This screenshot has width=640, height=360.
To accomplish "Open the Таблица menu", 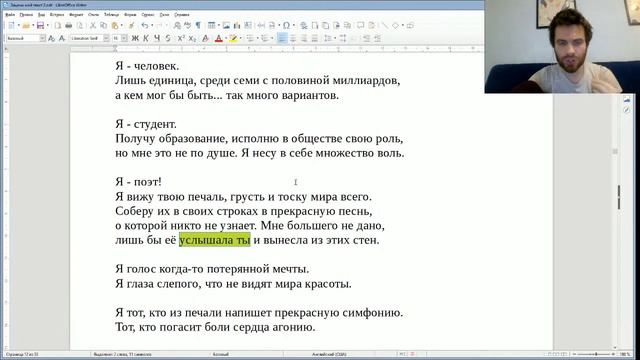I will [x=111, y=15].
